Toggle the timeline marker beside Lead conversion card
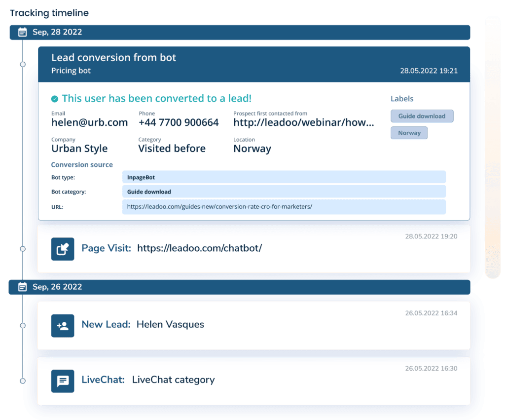 coord(22,64)
